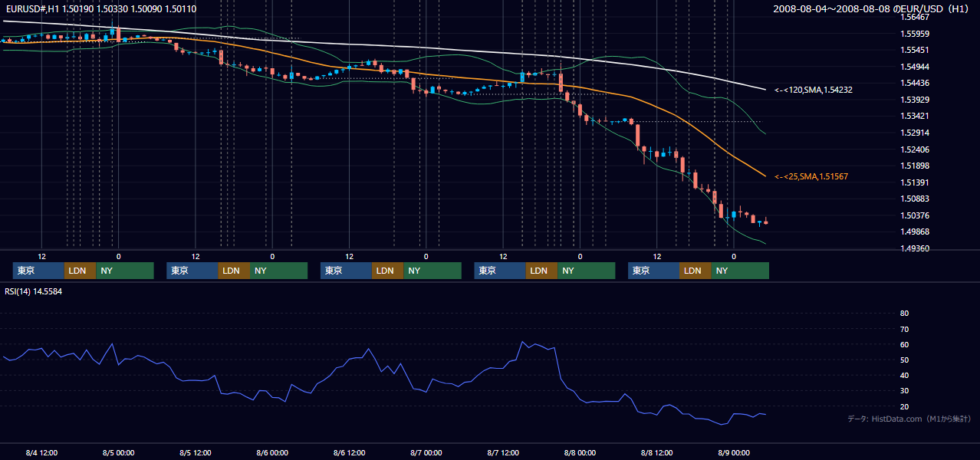Click RSI scale level 80

coord(904,314)
